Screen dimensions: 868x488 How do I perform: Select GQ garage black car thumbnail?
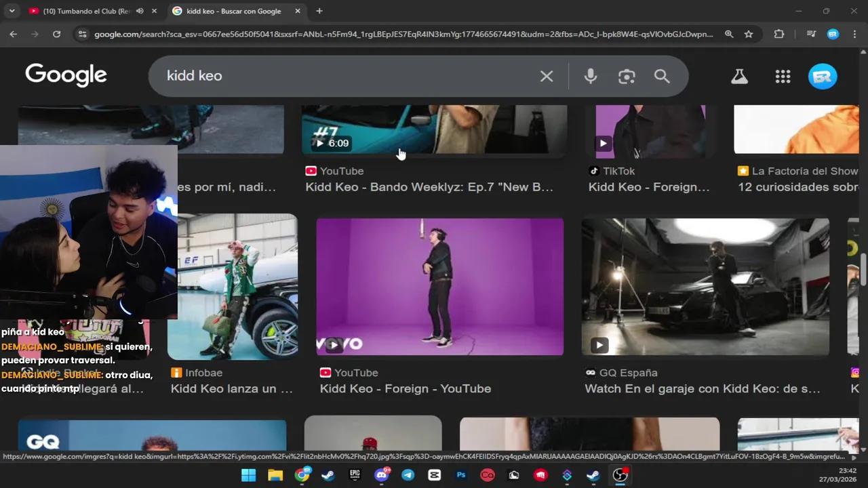click(x=705, y=287)
